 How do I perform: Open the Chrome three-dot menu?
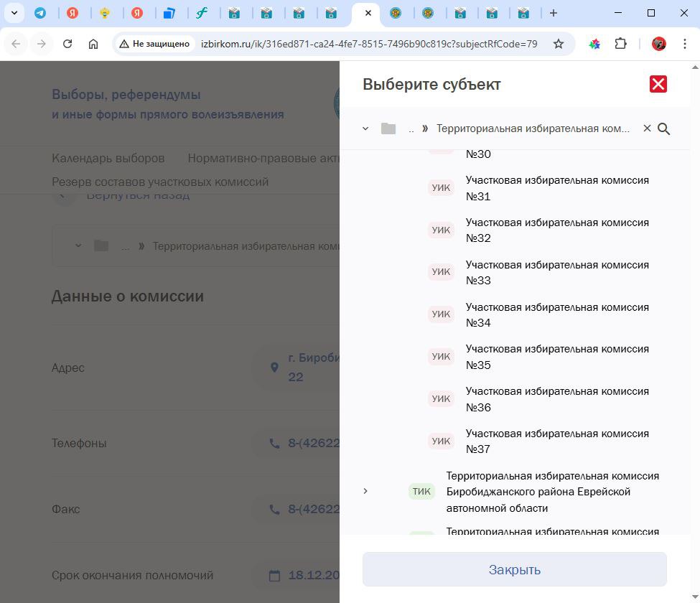pos(685,44)
